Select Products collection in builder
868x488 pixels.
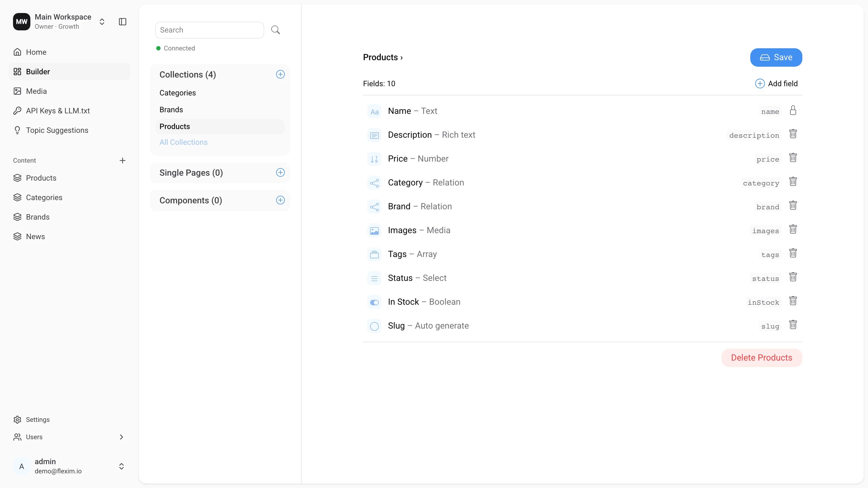coord(220,127)
